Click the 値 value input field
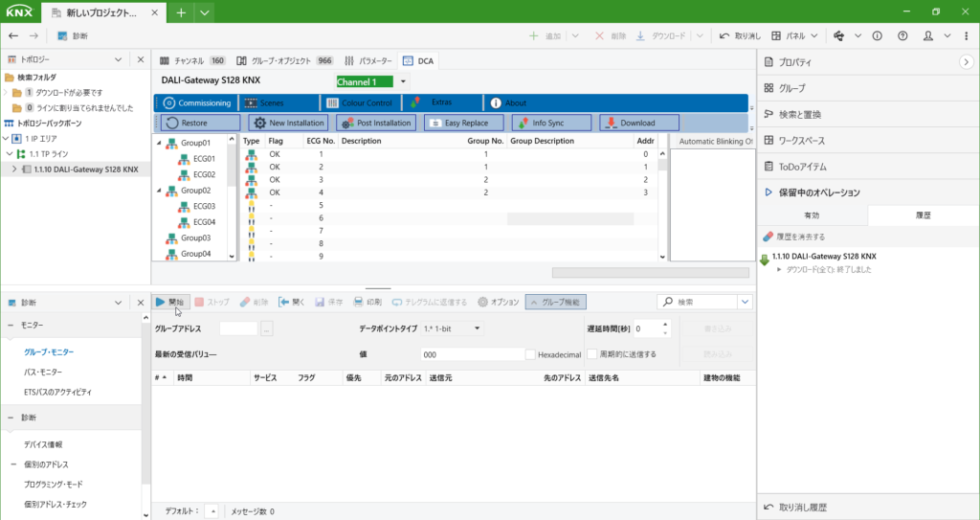Image resolution: width=980 pixels, height=520 pixels. [473, 354]
